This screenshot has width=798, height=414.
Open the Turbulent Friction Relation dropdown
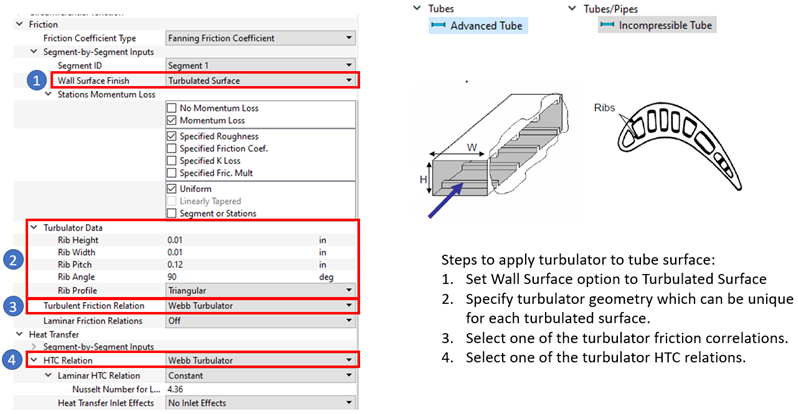(x=348, y=305)
